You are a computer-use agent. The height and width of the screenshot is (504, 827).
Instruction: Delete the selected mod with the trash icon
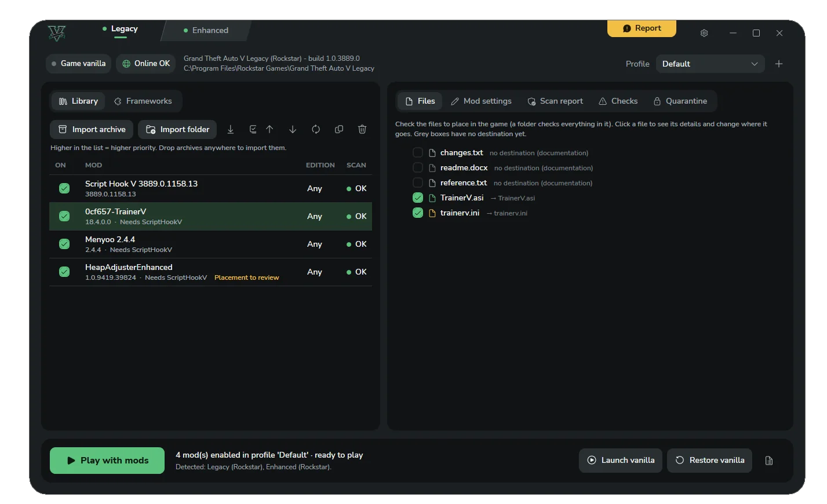point(362,129)
